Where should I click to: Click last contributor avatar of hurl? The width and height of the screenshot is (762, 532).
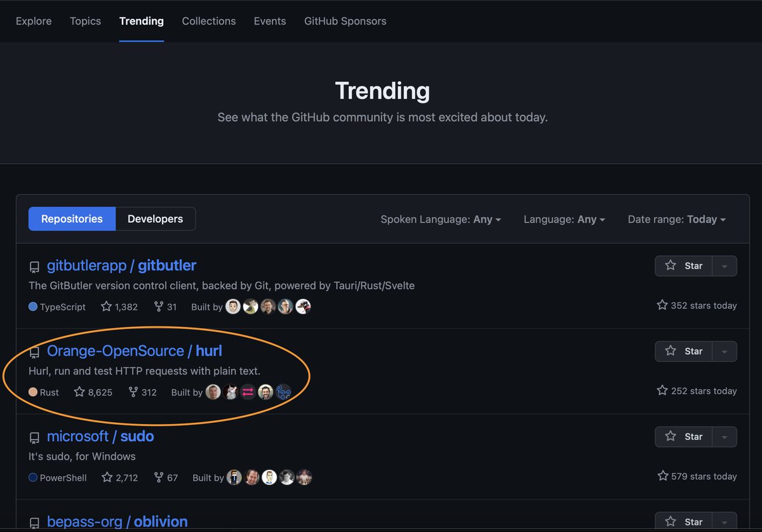pos(283,392)
